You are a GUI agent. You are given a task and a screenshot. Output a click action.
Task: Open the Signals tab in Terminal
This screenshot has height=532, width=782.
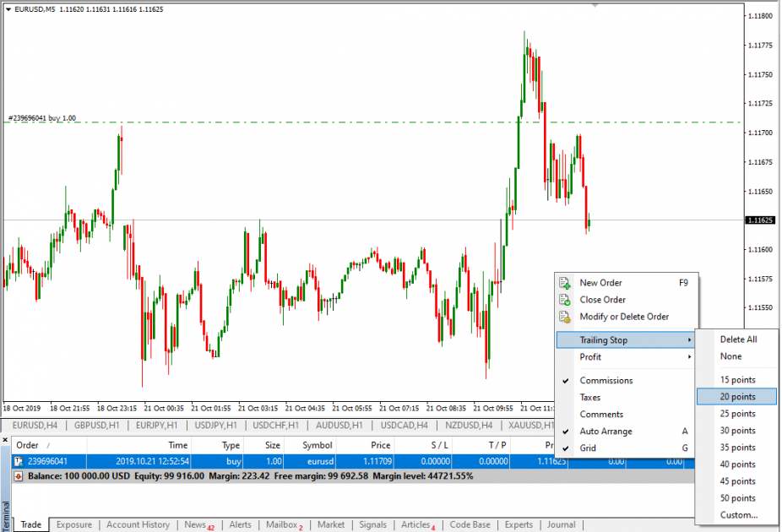point(372,525)
